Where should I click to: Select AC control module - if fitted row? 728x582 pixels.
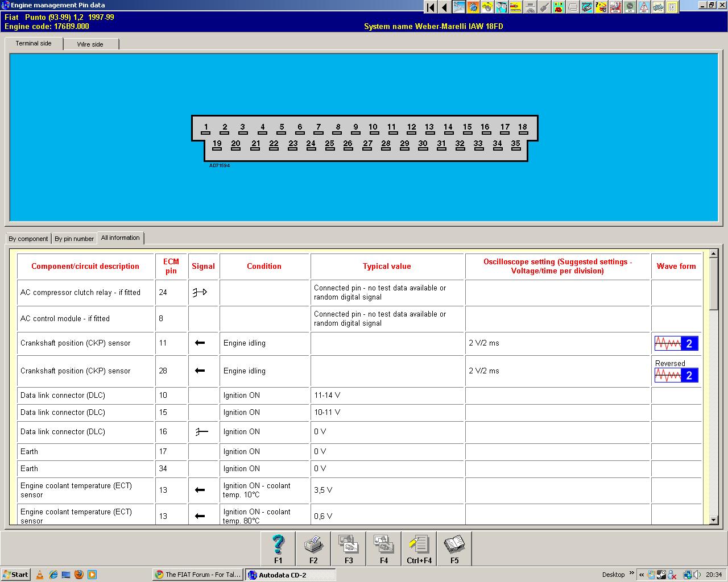point(359,318)
